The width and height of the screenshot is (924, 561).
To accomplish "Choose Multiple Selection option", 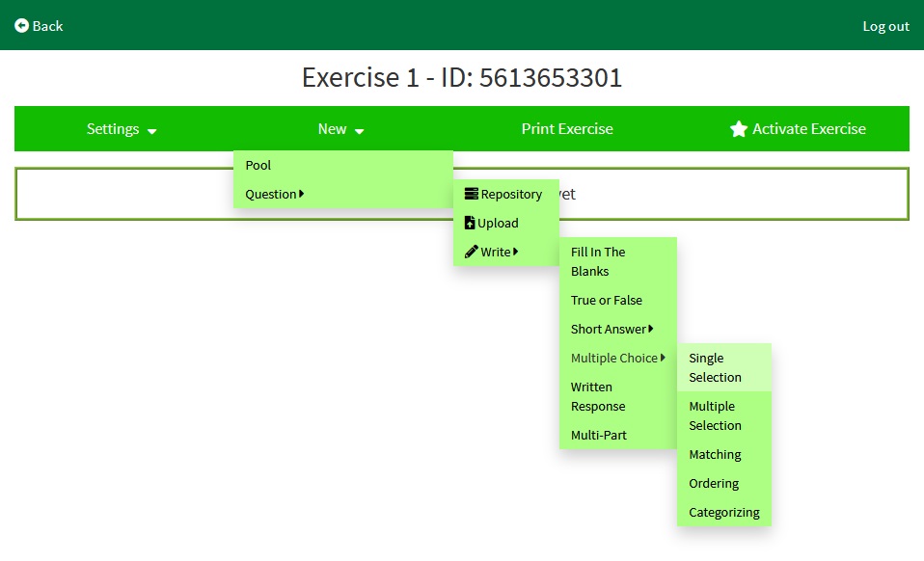I will (715, 415).
